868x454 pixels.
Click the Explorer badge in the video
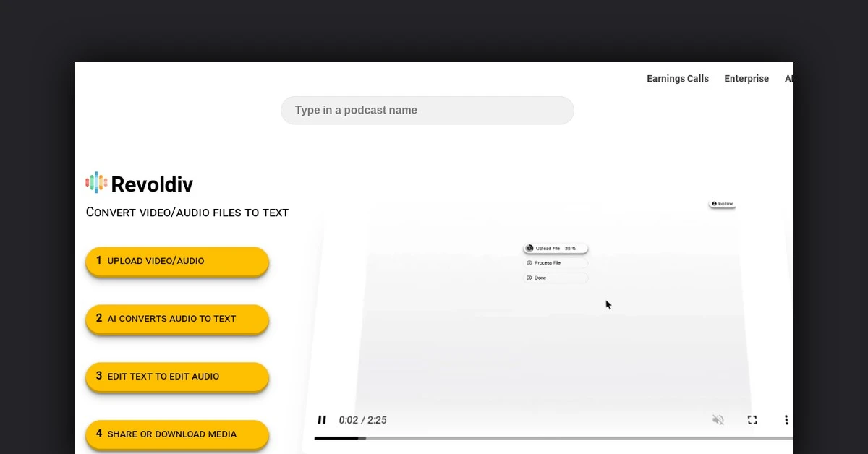click(x=722, y=204)
